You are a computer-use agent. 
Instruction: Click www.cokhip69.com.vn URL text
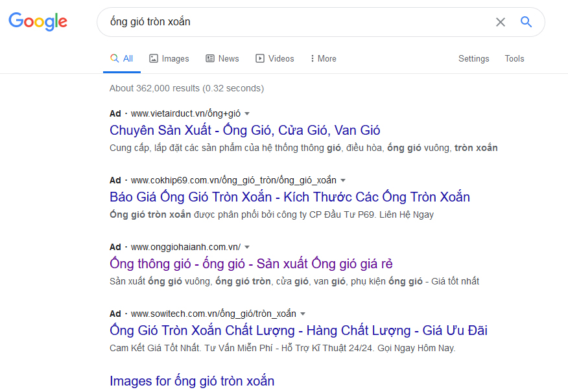[233, 180]
